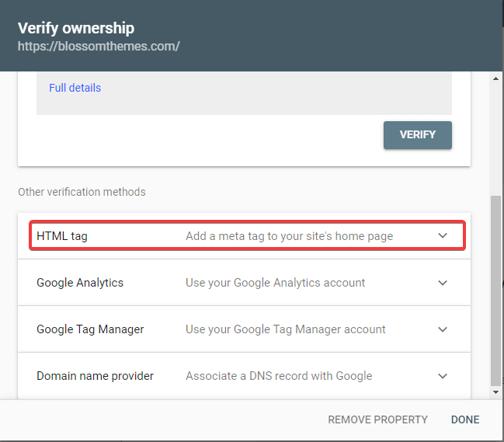504x442 pixels.
Task: Expand the HTML tag chevron
Action: pos(443,235)
